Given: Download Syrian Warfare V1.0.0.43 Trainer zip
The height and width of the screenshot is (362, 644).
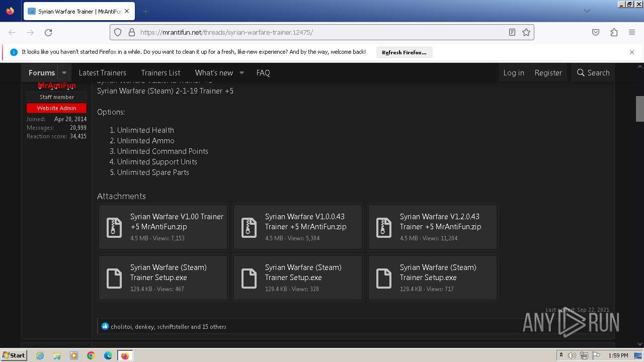Looking at the screenshot, I should point(305,221).
